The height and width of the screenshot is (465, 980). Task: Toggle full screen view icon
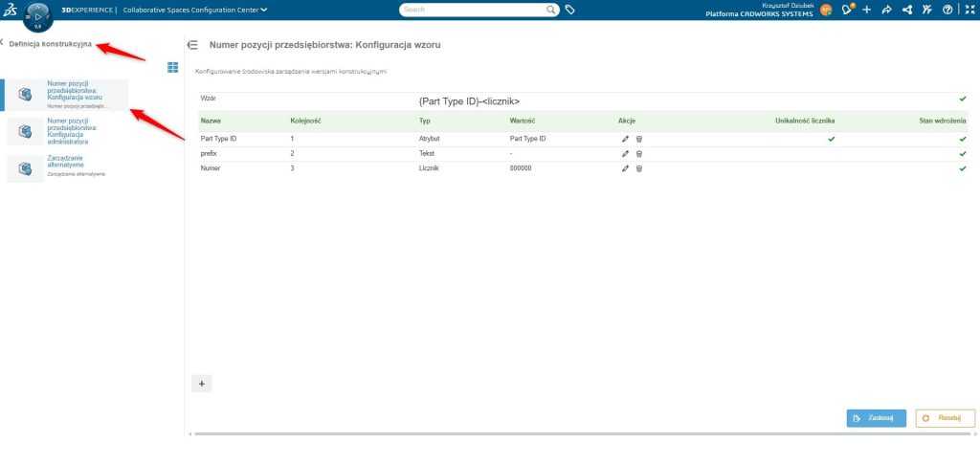tap(969, 10)
